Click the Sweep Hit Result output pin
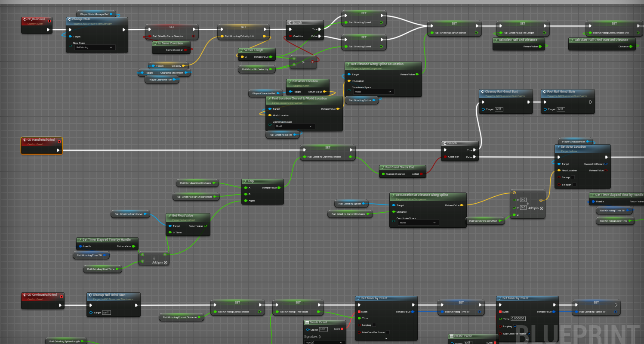This screenshot has width=644, height=344. [606, 164]
